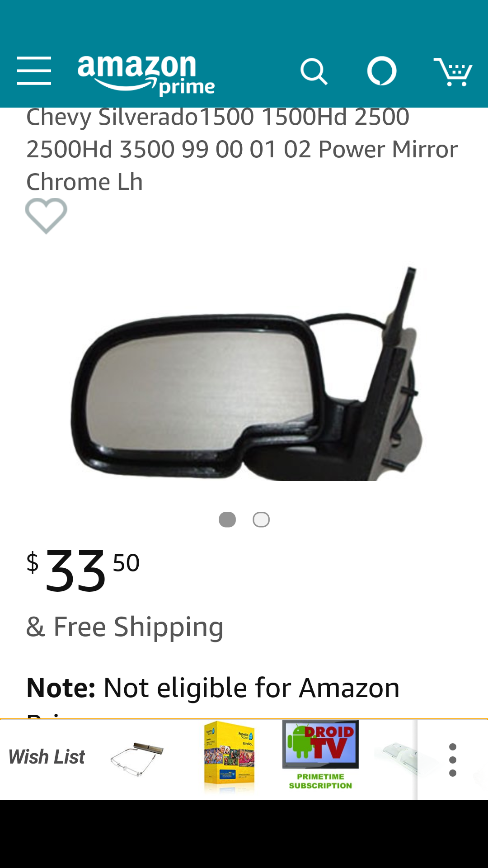View the folding reading glasses item
Screen dimensions: 488x868
click(137, 759)
